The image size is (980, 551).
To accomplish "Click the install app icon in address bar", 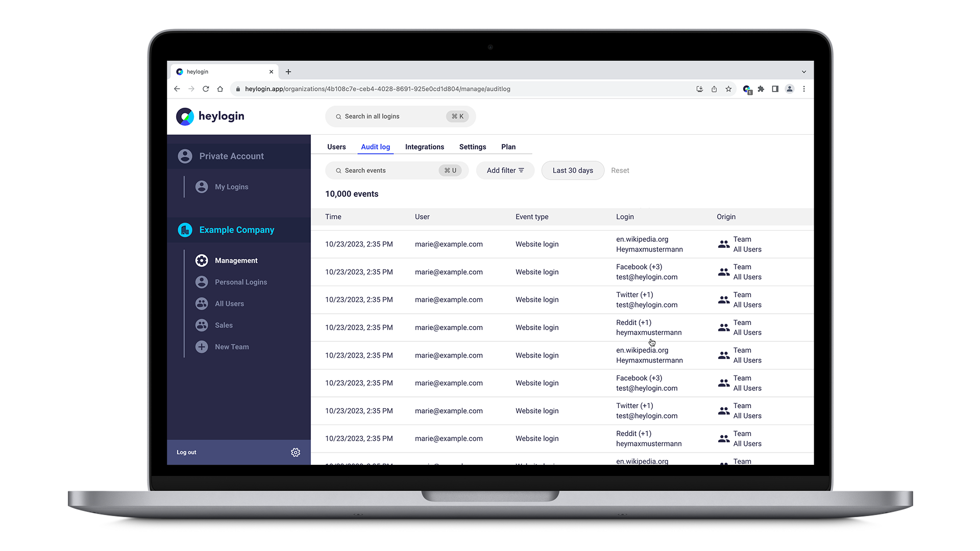I will (700, 89).
